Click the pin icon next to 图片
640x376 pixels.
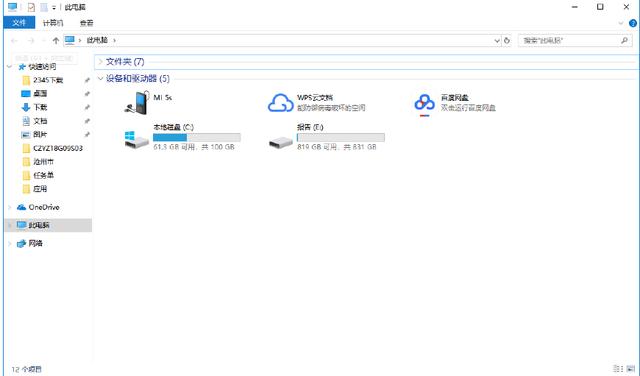(87, 134)
